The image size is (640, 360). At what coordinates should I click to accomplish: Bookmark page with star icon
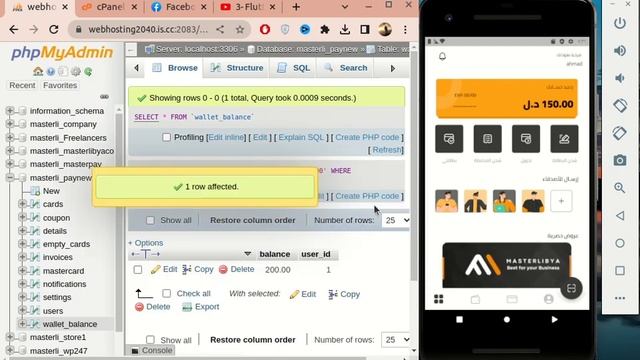tap(240, 29)
